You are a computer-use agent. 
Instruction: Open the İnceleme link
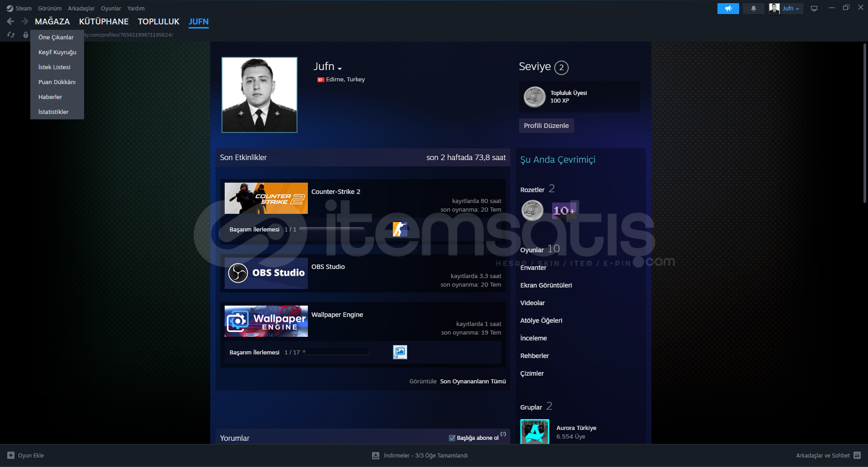coord(533,338)
